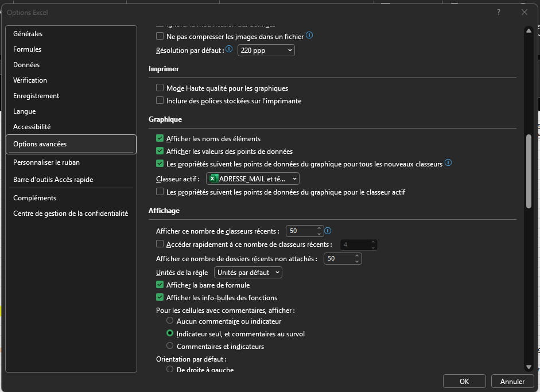
Task: Toggle properties follow data points for new workbooks
Action: (160, 163)
